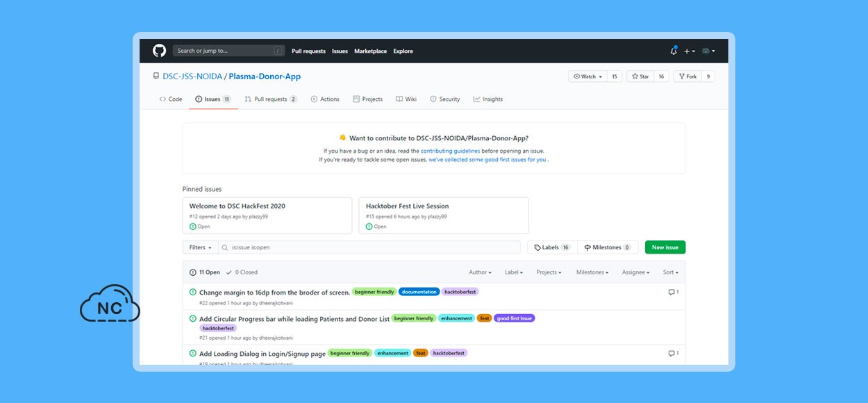This screenshot has height=403, width=868.
Task: Open author dheerajkotwani on issue #22
Action: point(276,303)
